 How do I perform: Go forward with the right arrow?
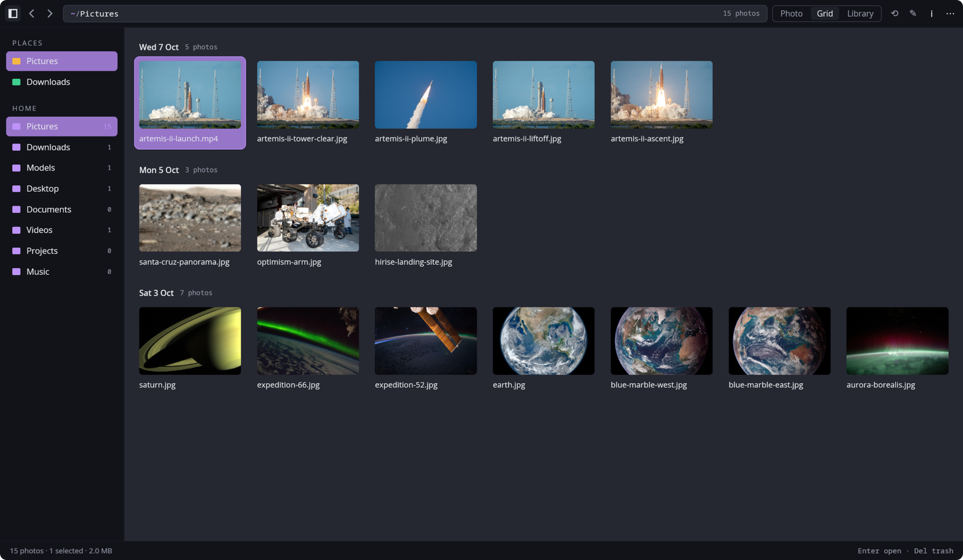click(50, 13)
